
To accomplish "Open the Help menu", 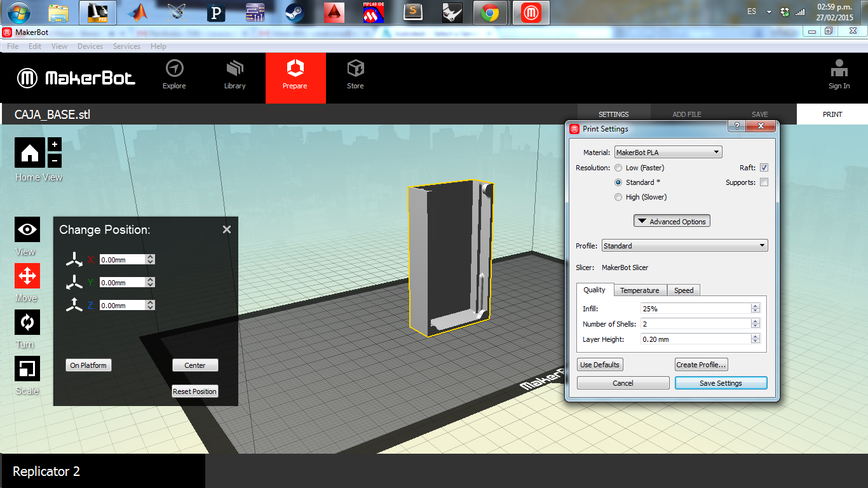I will [x=158, y=46].
